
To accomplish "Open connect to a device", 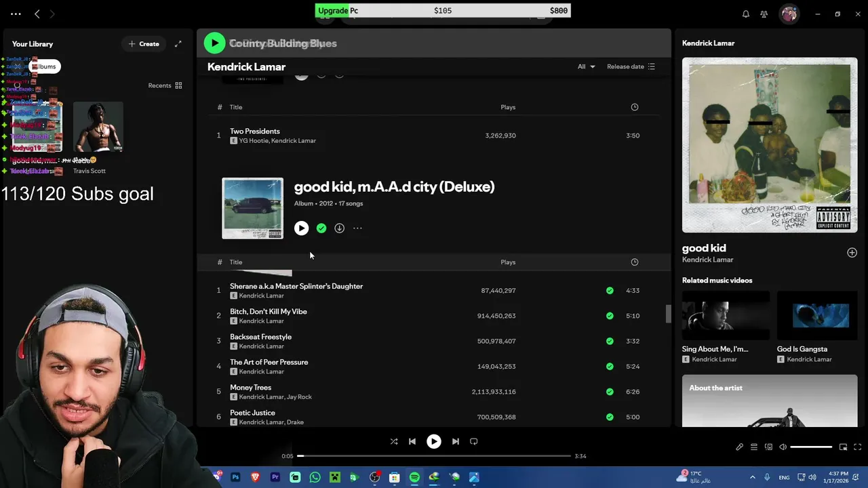I will [768, 447].
